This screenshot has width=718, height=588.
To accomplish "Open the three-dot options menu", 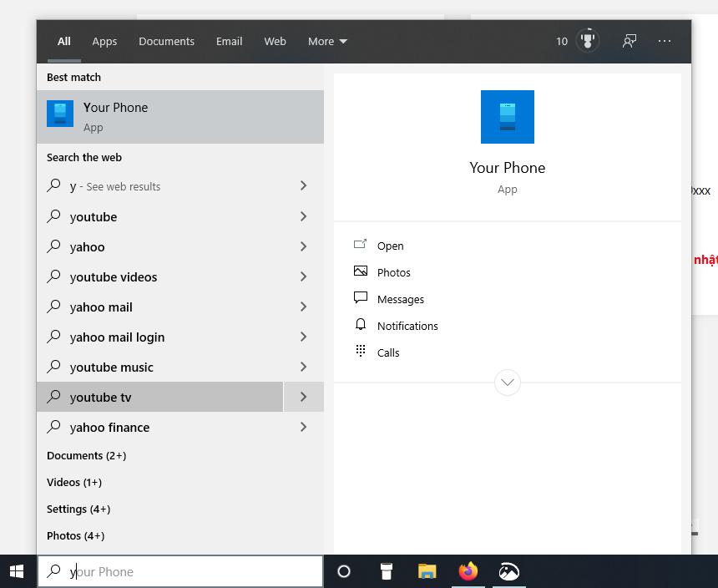I will pyautogui.click(x=665, y=41).
